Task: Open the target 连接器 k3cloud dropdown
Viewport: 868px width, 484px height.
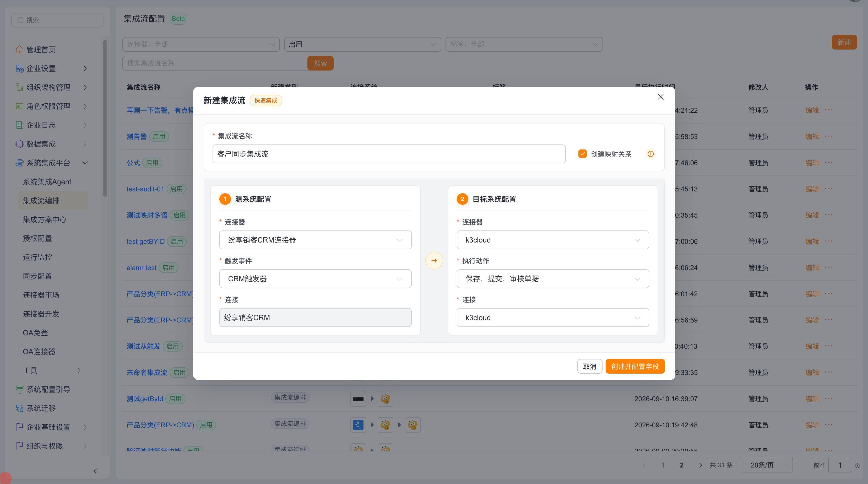Action: tap(553, 240)
